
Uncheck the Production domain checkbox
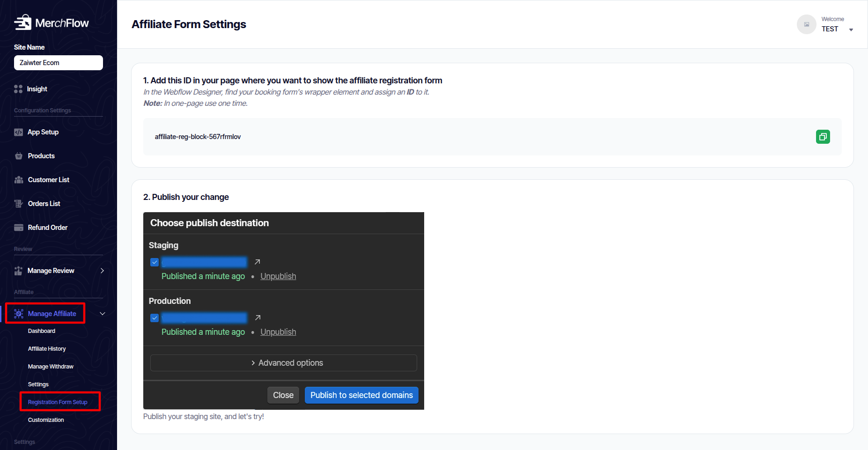tap(154, 318)
